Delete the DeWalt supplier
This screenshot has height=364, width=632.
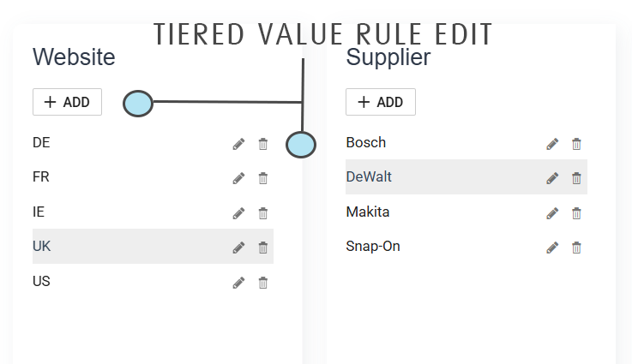tap(576, 178)
